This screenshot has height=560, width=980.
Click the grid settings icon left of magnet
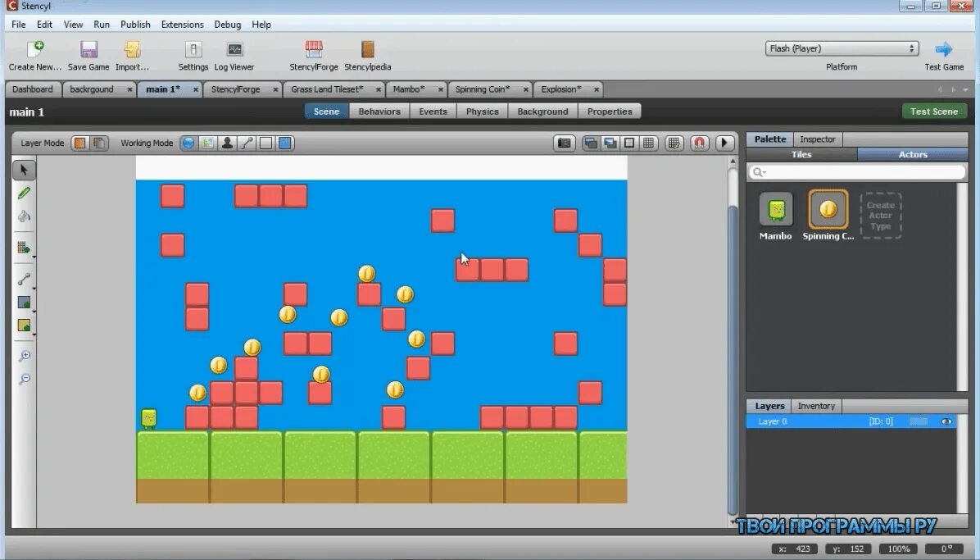point(674,143)
